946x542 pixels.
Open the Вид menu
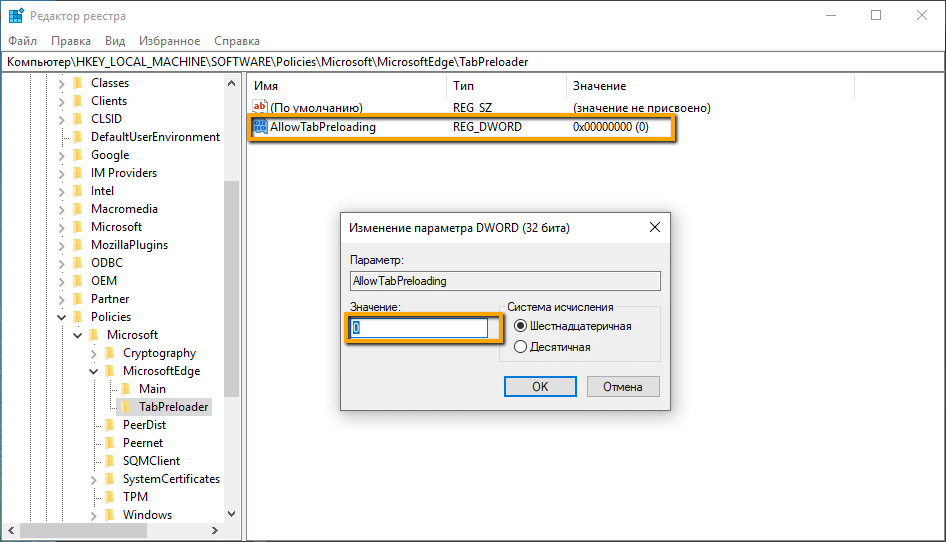click(115, 41)
